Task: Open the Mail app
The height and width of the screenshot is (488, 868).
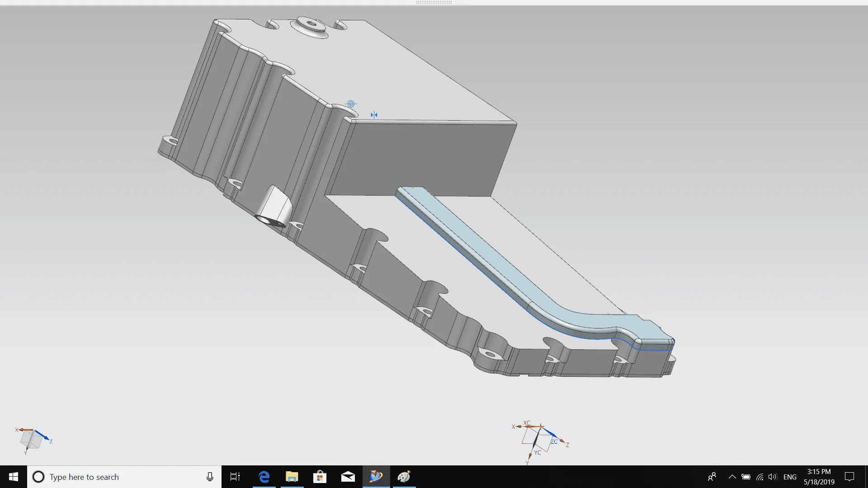Action: [x=348, y=477]
